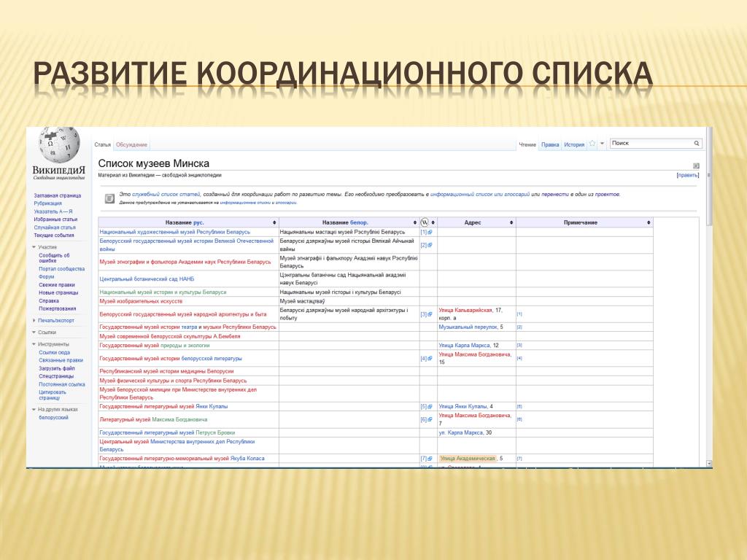747x560 pixels.
Task: Open the more actions dropdown arrow beside star
Action: tap(602, 144)
